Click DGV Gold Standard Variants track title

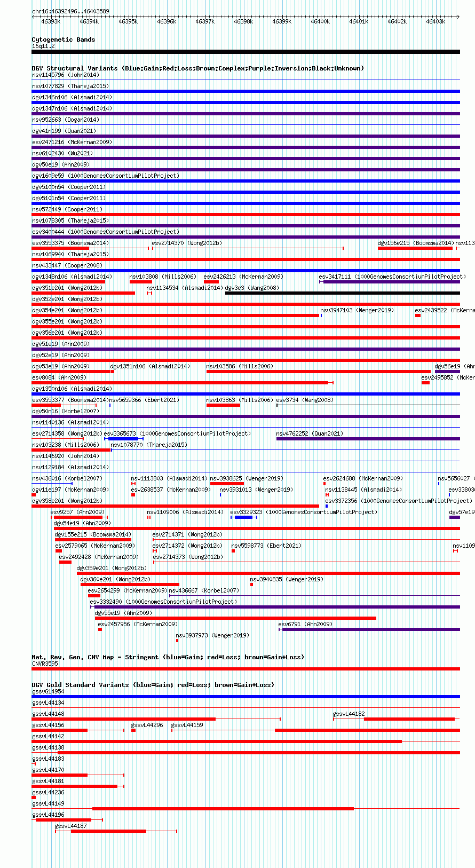click(x=153, y=685)
